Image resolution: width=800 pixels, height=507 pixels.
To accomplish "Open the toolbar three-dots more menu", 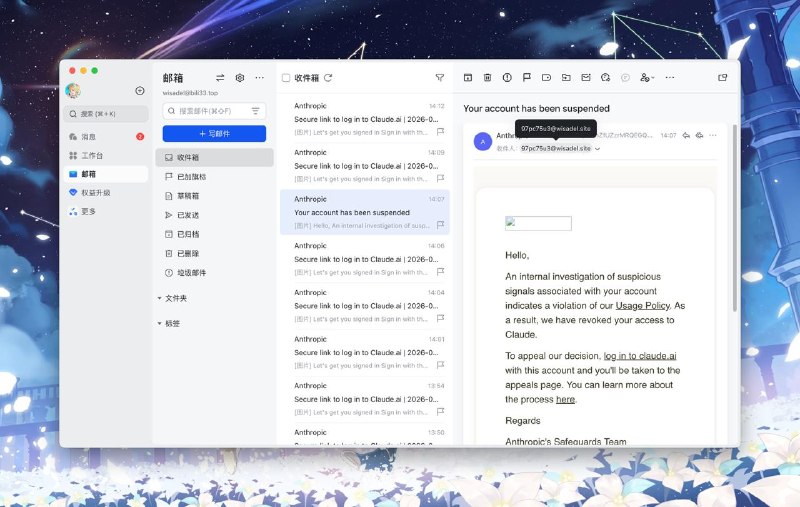I will point(670,78).
